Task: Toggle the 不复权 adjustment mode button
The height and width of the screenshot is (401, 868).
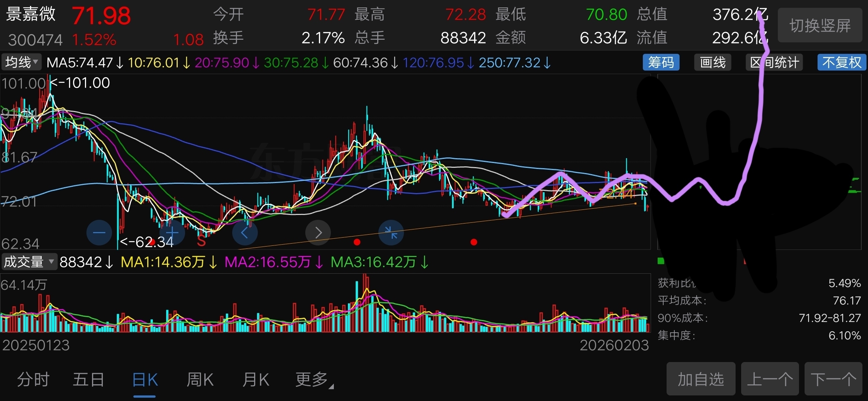Action: tap(841, 62)
